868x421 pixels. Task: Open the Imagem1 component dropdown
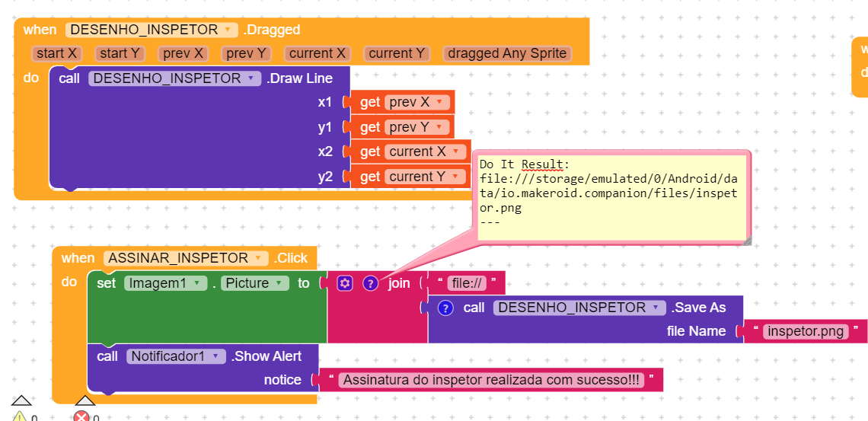tap(165, 283)
